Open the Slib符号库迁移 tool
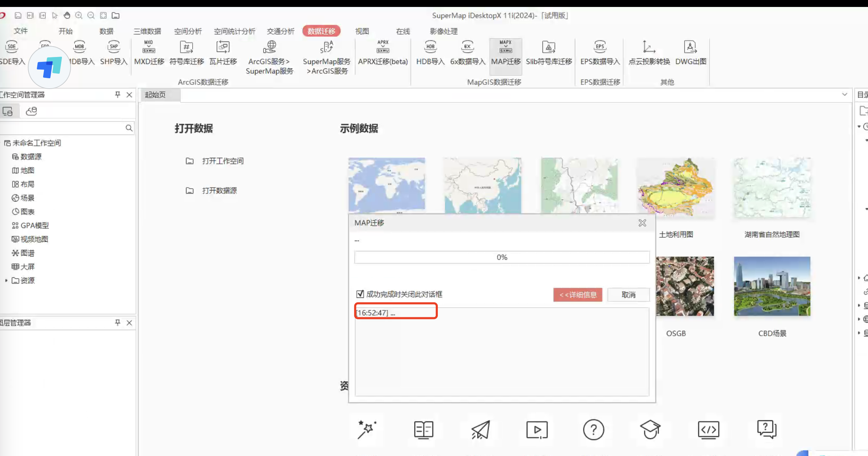The height and width of the screenshot is (456, 868). coord(549,53)
